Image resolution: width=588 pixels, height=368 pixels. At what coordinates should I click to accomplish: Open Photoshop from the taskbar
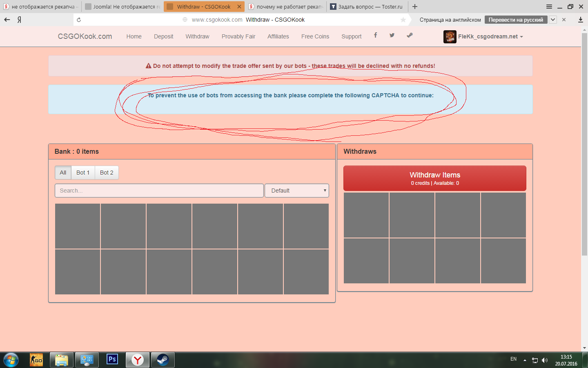tap(112, 360)
